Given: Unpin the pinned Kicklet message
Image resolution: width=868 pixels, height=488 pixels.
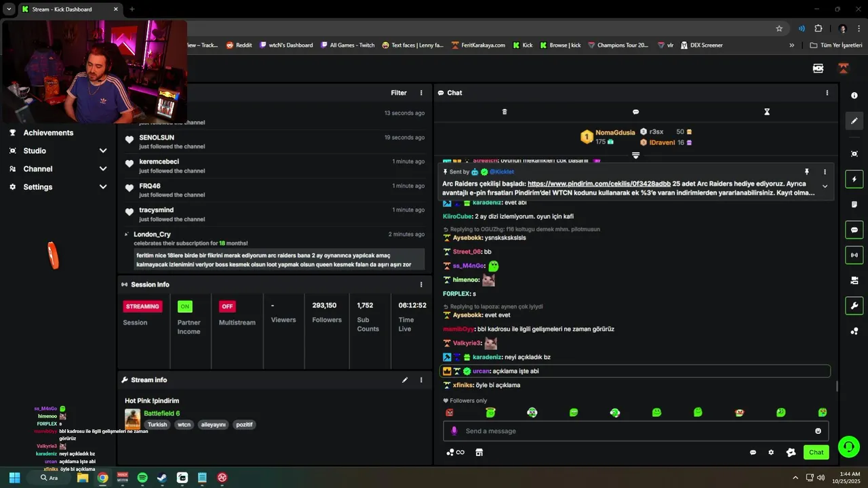Looking at the screenshot, I should point(806,172).
